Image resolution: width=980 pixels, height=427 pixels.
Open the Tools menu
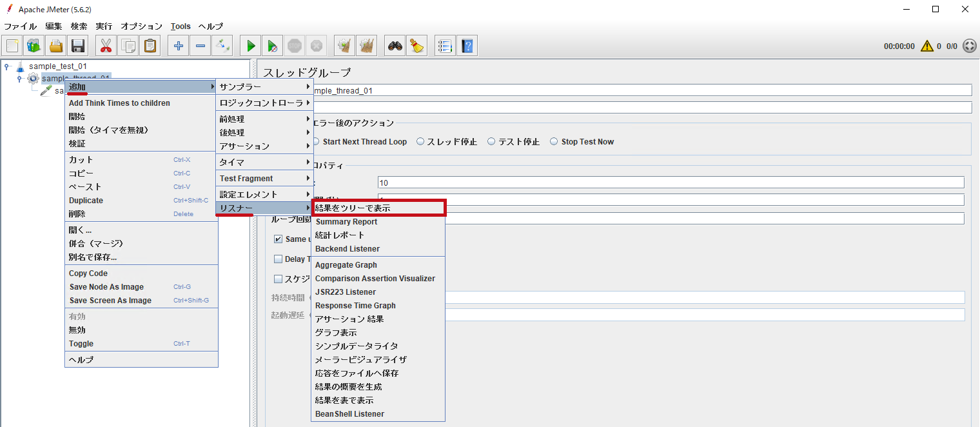(181, 26)
